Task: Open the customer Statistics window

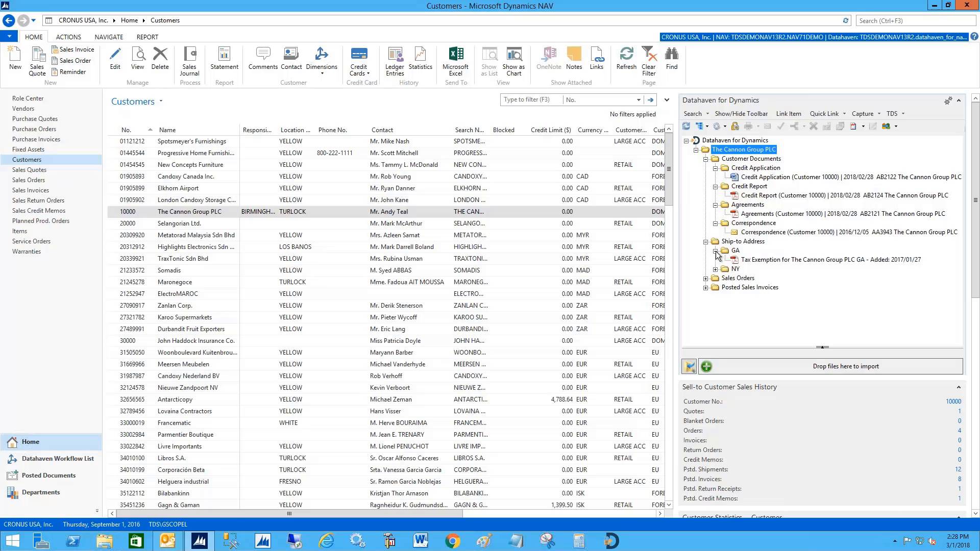Action: (420, 60)
